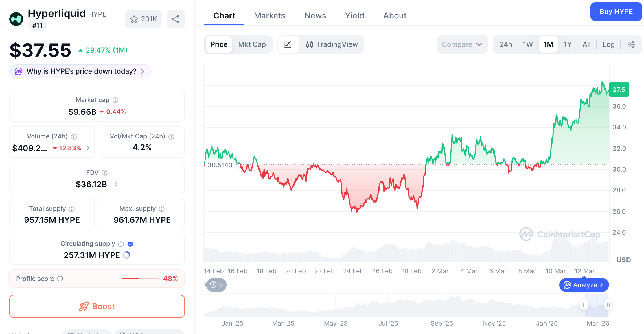Click the left range slider handle

[x=584, y=305]
